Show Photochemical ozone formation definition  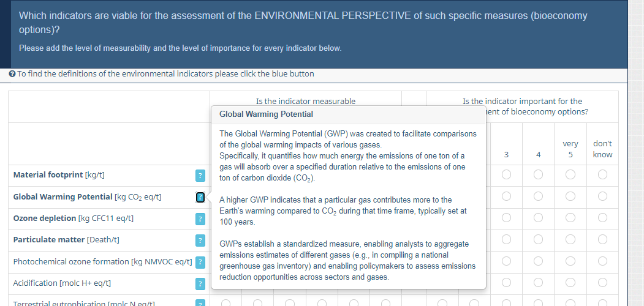click(200, 262)
